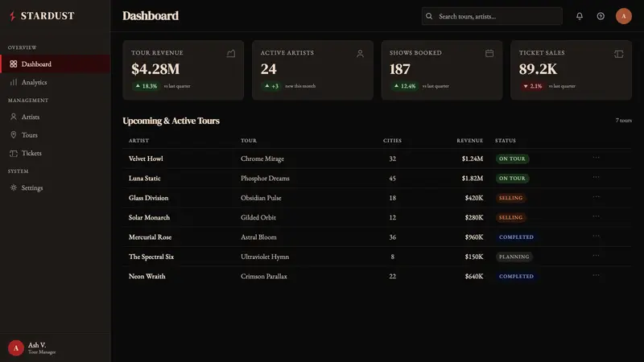Click Ash V. red avatar in sidebar
The height and width of the screenshot is (362, 644).
(16, 348)
